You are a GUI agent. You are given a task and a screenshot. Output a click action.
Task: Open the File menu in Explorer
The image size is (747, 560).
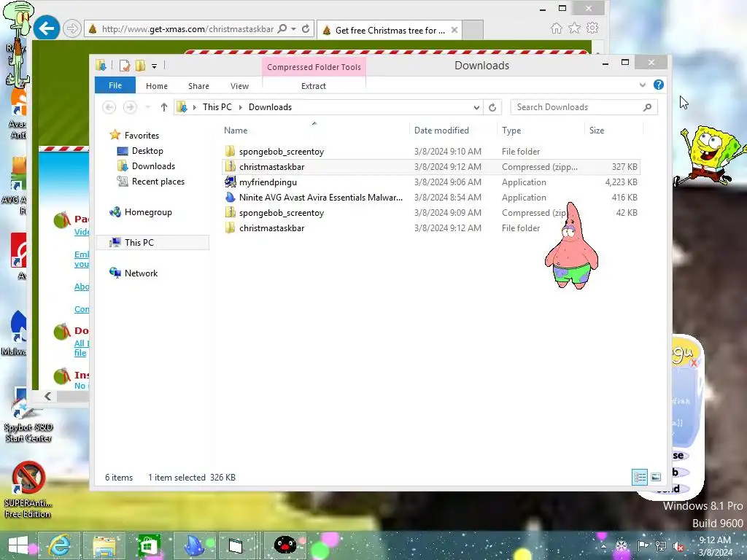(x=115, y=86)
